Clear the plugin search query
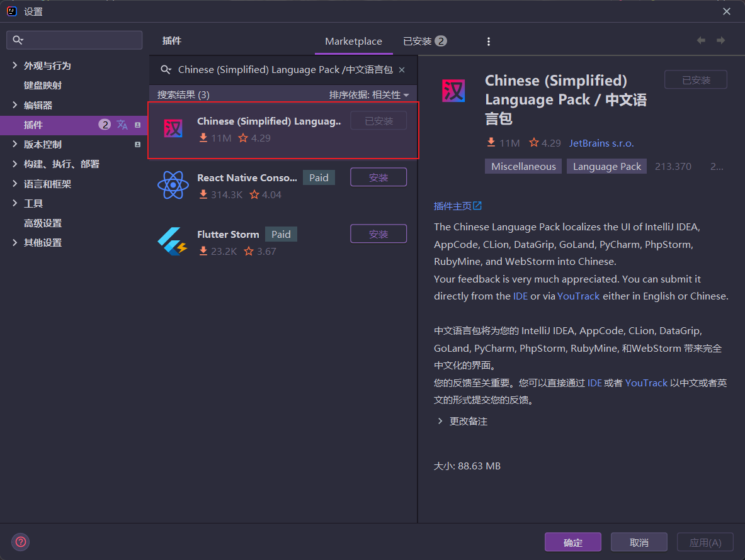The width and height of the screenshot is (745, 560). point(402,70)
